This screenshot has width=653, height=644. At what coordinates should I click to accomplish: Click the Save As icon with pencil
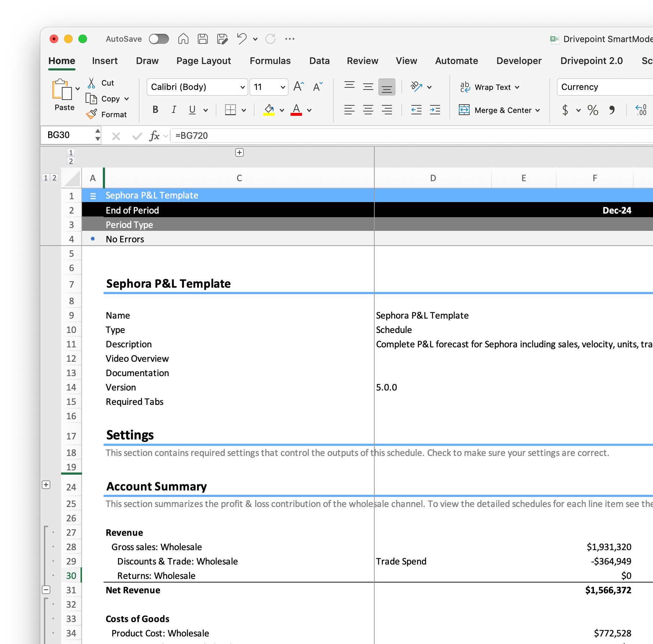[223, 39]
